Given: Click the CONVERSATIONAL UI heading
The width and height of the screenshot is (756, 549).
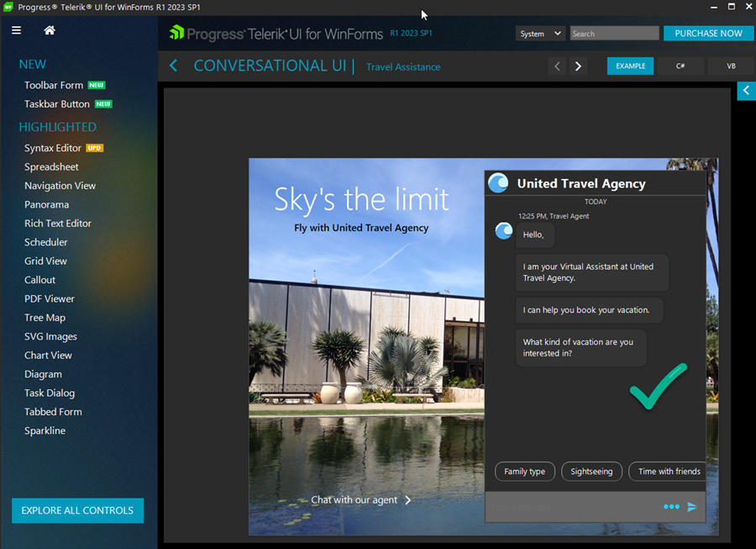Looking at the screenshot, I should pos(270,66).
